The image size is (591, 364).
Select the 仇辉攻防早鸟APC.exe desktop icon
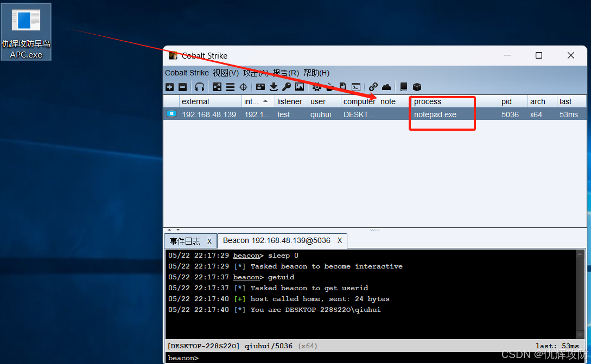click(x=26, y=31)
